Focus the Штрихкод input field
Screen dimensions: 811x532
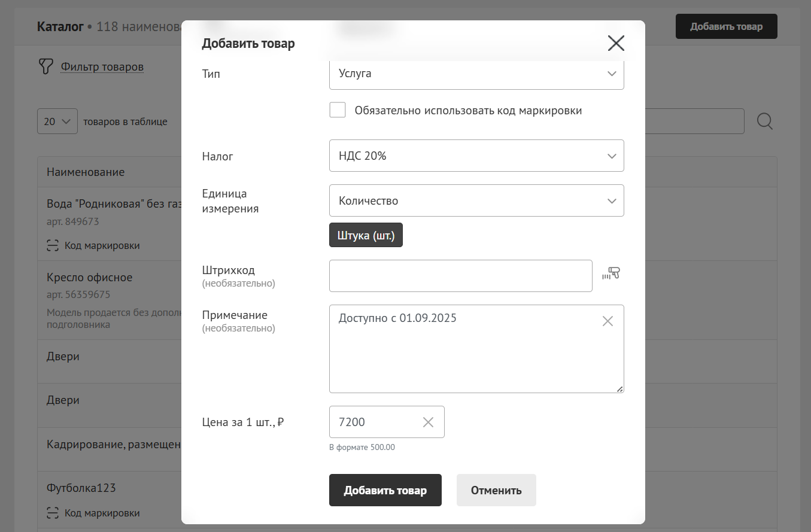pyautogui.click(x=460, y=276)
